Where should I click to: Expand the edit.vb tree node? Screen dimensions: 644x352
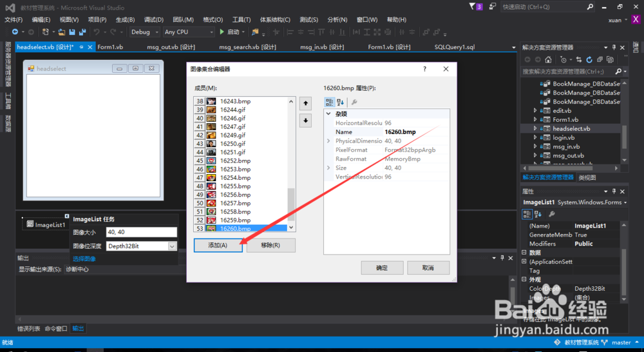[x=535, y=111]
